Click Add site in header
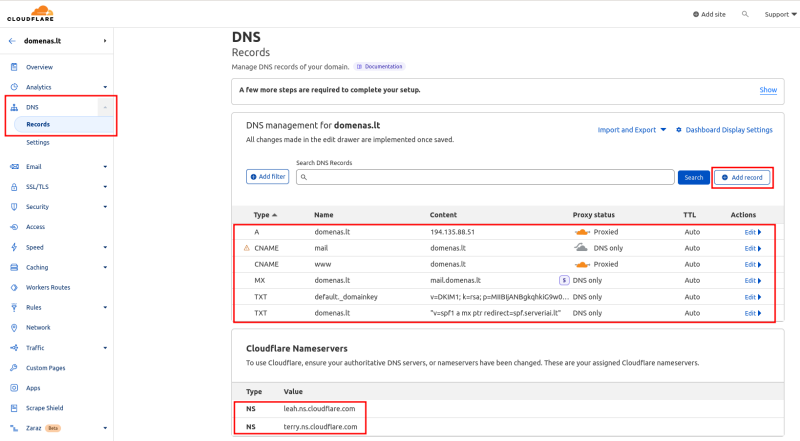The height and width of the screenshot is (441, 800). [709, 14]
